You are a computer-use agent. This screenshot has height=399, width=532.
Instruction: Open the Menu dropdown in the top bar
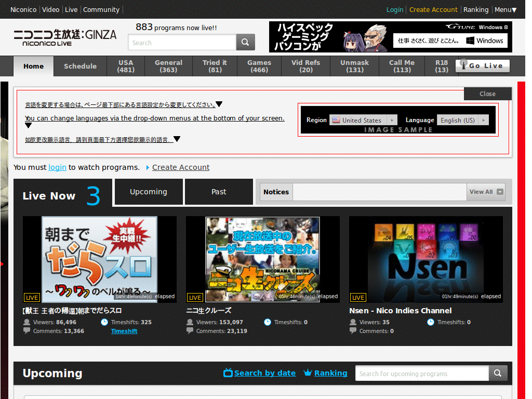(x=505, y=10)
